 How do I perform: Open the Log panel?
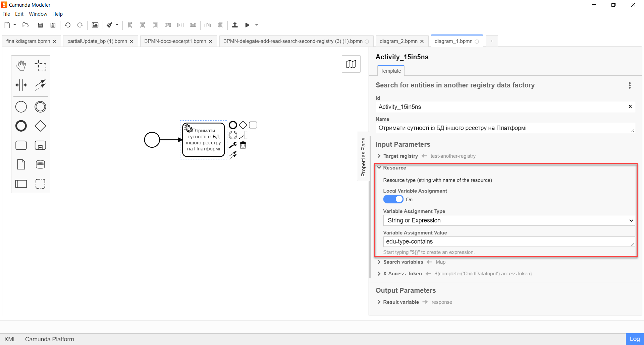(x=635, y=339)
